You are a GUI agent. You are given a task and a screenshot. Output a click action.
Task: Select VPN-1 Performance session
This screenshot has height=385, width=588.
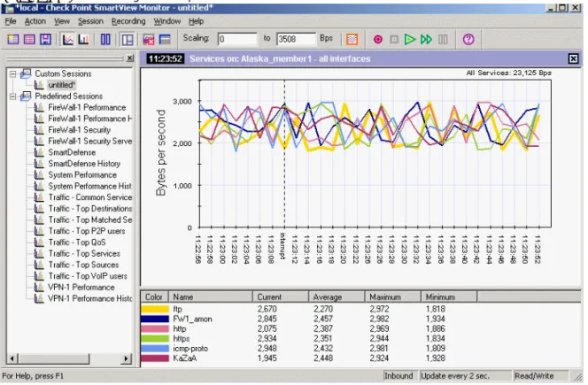[x=81, y=288]
